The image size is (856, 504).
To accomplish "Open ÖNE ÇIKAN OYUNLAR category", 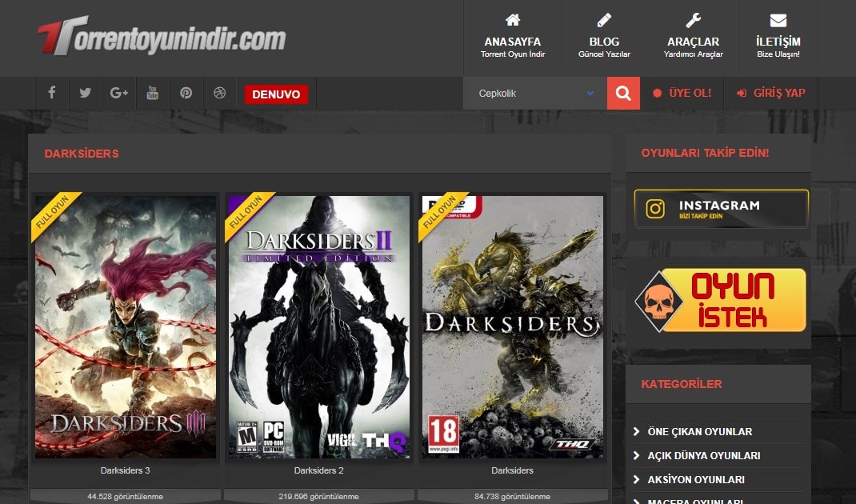I will click(700, 431).
